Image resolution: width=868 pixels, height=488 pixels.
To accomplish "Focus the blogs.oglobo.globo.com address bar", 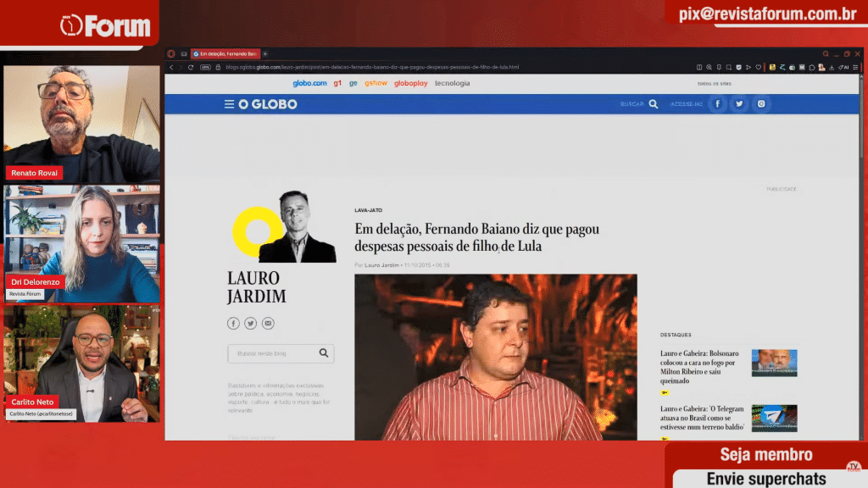I will click(x=372, y=67).
